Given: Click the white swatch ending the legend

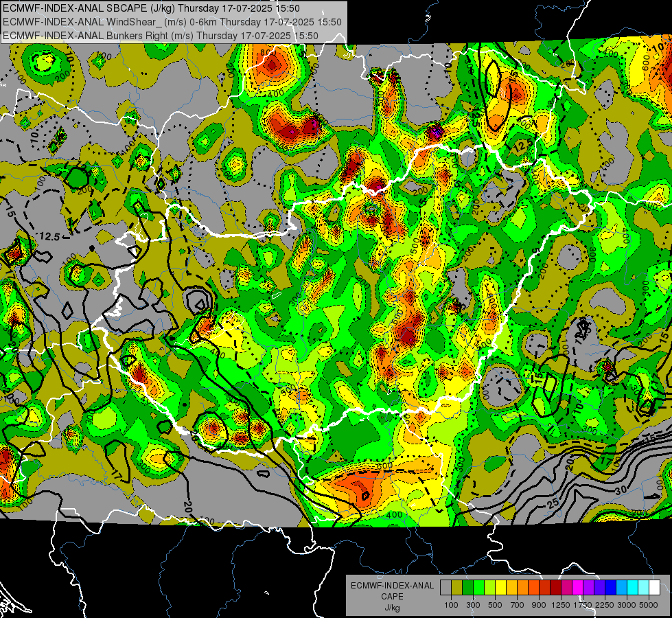Looking at the screenshot, I should (x=655, y=588).
